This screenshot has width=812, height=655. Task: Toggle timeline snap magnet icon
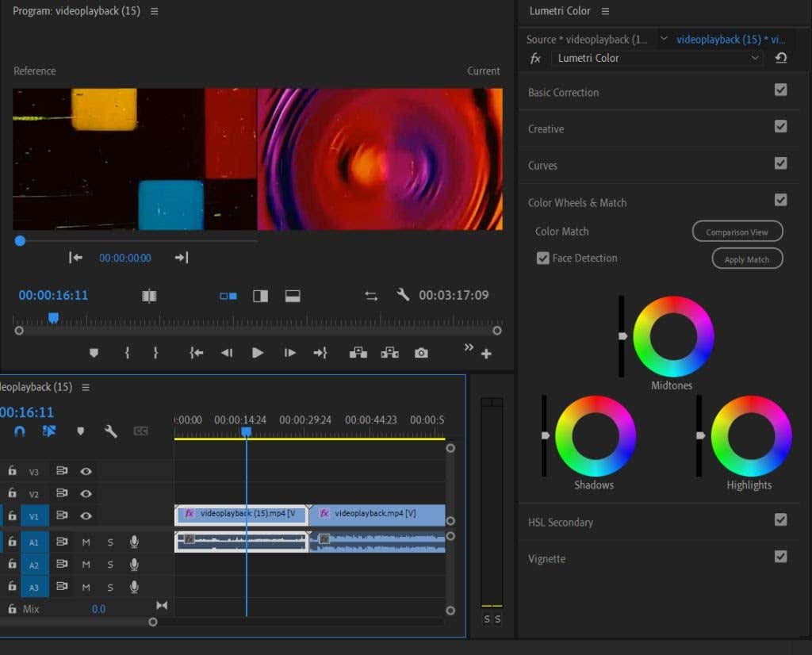(x=20, y=431)
